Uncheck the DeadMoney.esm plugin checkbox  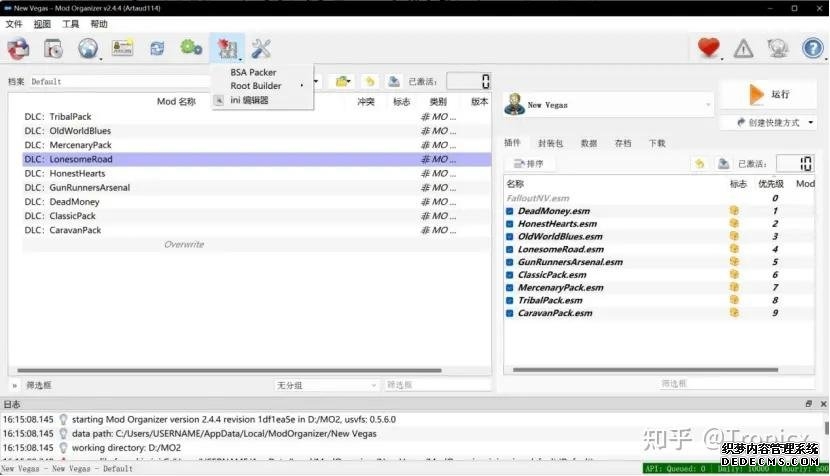(510, 211)
